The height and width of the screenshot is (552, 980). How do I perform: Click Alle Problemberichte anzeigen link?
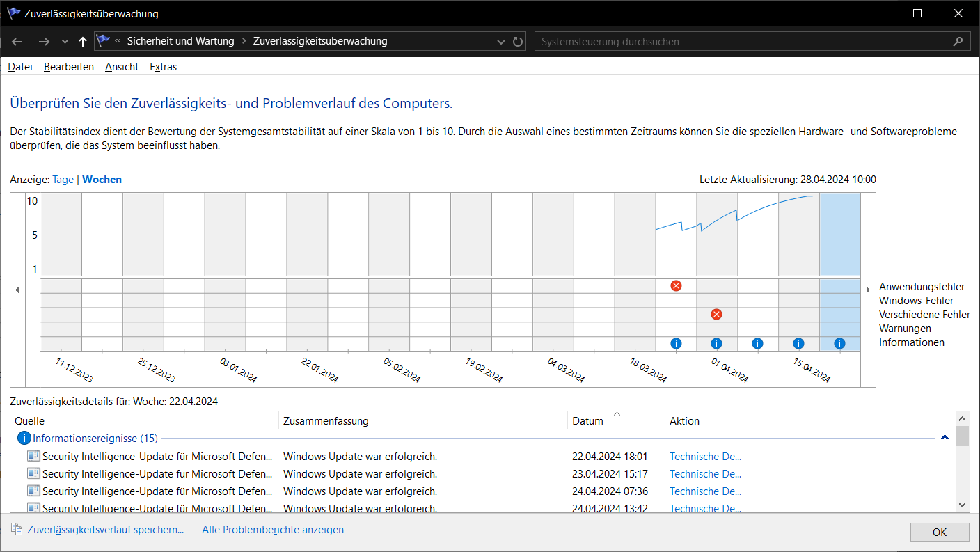click(273, 530)
